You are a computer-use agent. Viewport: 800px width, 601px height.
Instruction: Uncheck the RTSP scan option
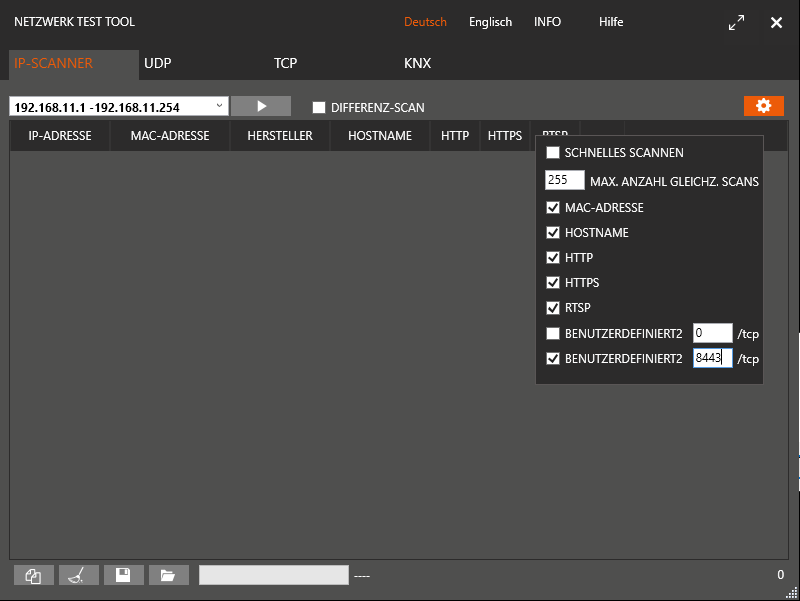pyautogui.click(x=553, y=308)
